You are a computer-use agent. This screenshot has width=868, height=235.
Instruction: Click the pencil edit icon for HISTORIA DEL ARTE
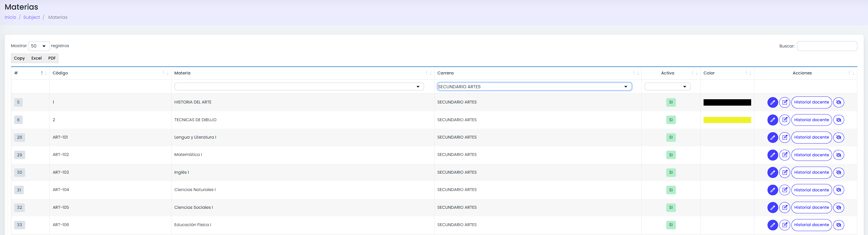772,102
